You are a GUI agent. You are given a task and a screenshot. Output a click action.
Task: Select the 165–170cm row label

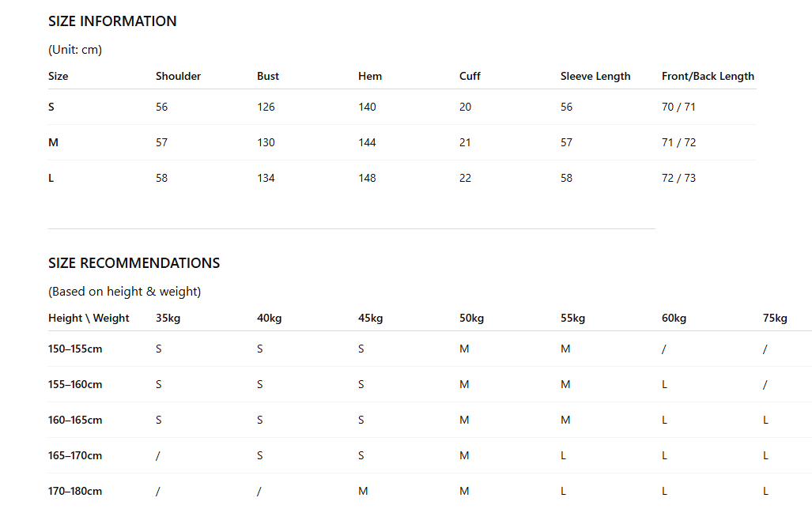[x=75, y=455]
